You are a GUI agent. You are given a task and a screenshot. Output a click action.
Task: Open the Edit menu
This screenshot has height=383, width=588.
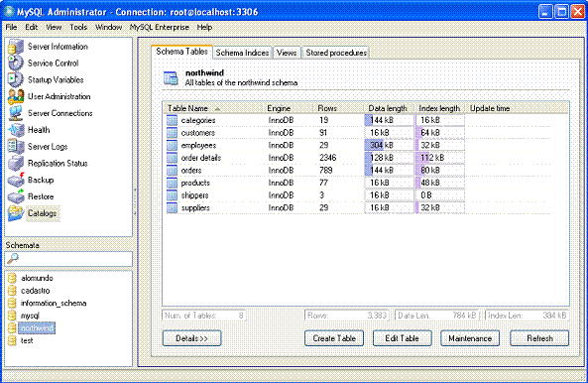point(31,27)
